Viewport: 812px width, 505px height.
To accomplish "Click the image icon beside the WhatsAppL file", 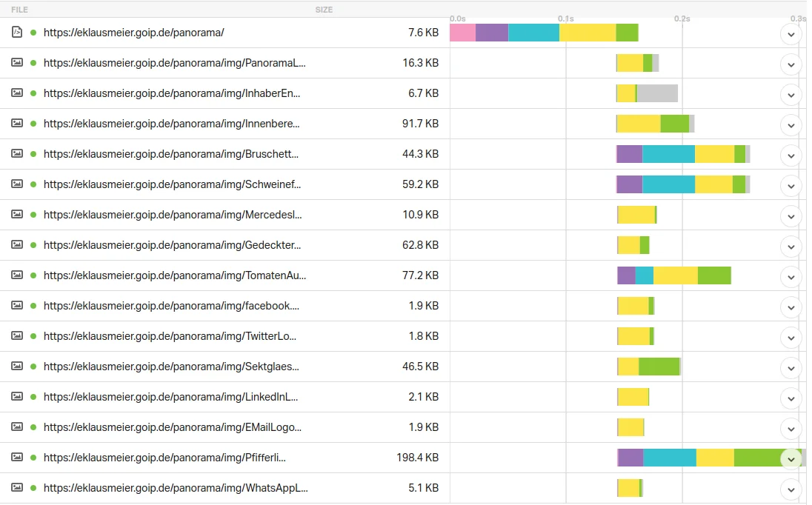I will [x=17, y=488].
